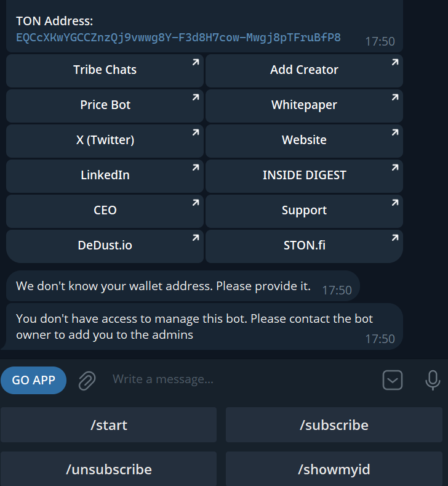Open the X (Twitter) button

coord(105,140)
